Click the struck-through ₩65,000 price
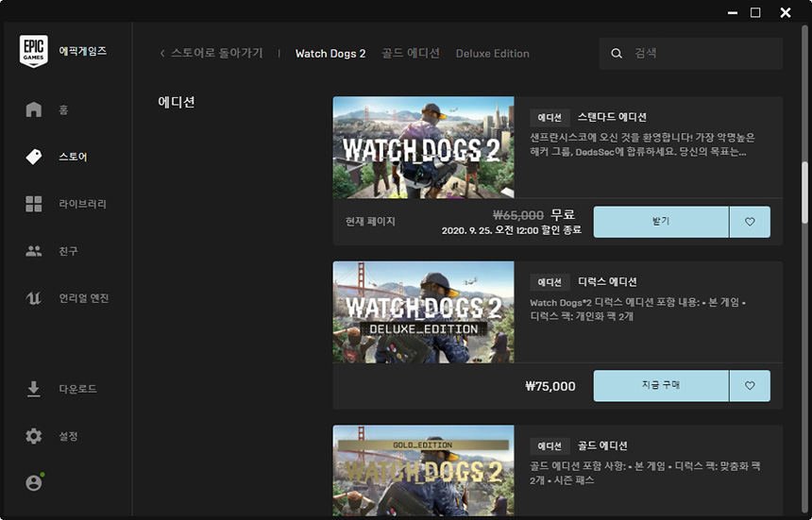Image resolution: width=812 pixels, height=520 pixels. click(x=517, y=215)
